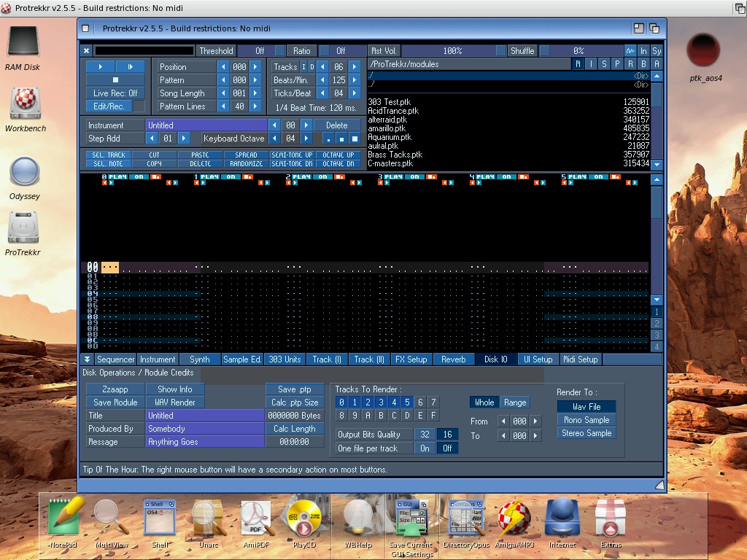Select the largest note size square icon
Viewport: 747px width, 560px height.
point(355,139)
